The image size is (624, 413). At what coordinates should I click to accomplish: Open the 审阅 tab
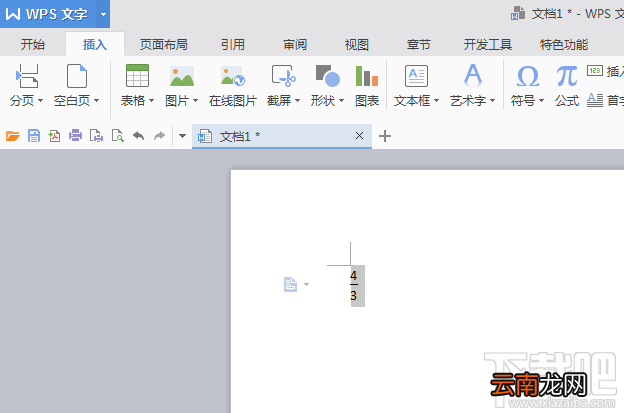(295, 44)
